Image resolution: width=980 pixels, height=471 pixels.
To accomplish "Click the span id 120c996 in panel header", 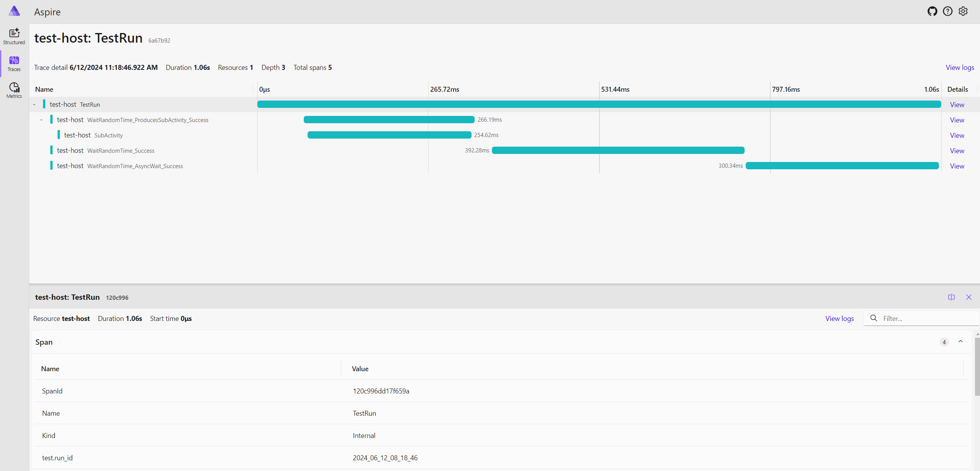I will (117, 298).
